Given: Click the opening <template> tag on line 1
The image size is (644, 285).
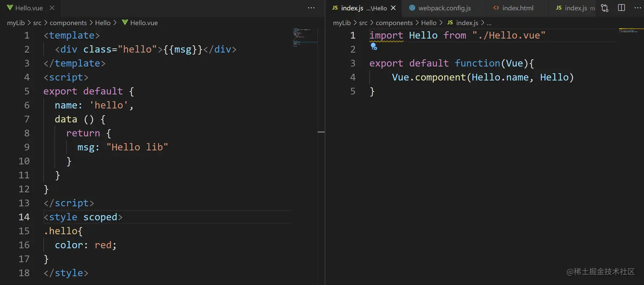Looking at the screenshot, I should click(72, 35).
